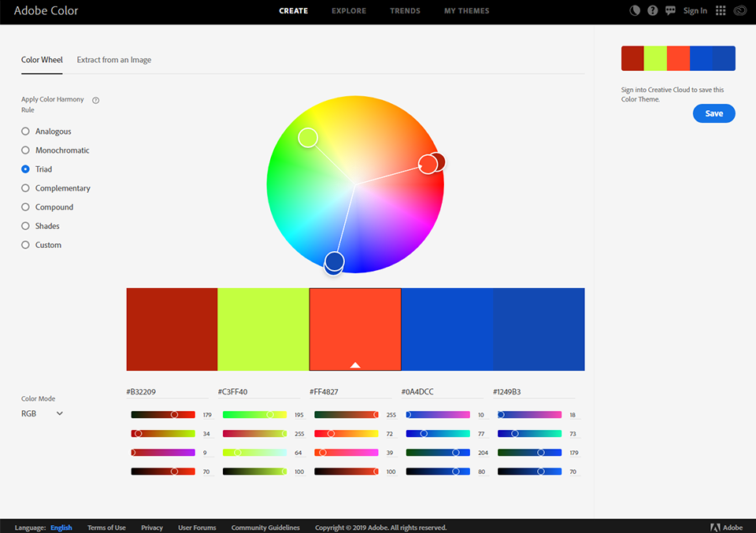Screen dimensions: 756x533
Task: Click the blue Save button
Action: 713,113
